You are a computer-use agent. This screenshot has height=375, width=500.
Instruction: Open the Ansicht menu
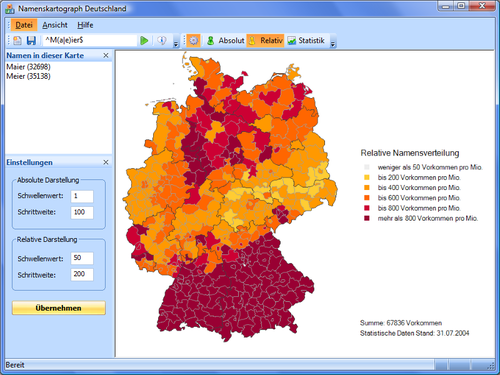click(55, 25)
